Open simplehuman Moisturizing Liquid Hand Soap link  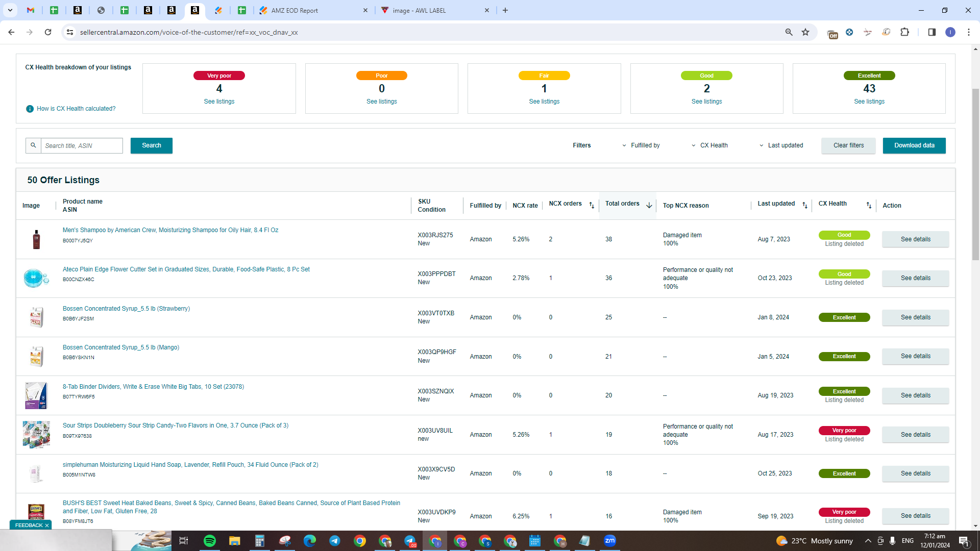pyautogui.click(x=190, y=465)
